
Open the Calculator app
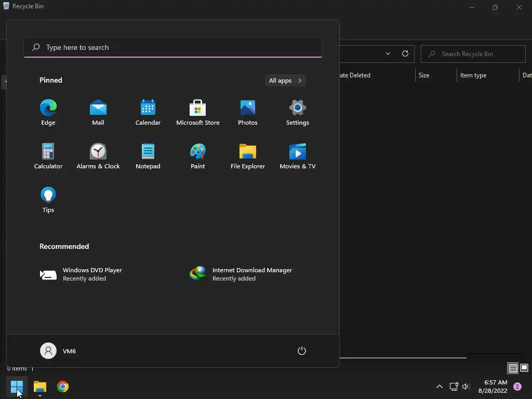pyautogui.click(x=48, y=156)
